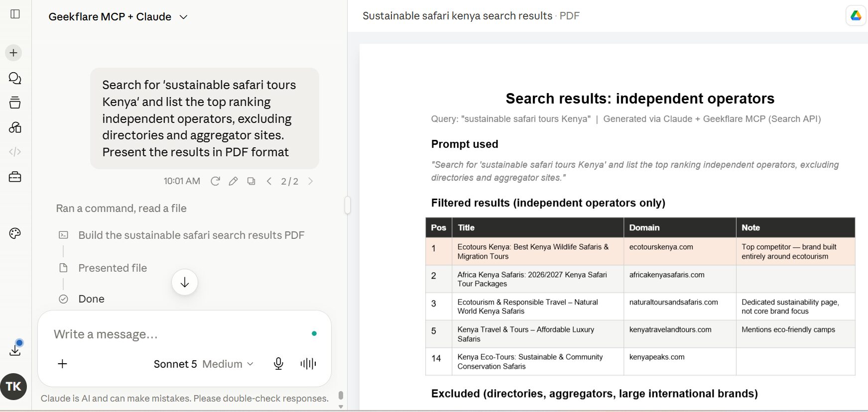This screenshot has width=868, height=412.
Task: Click the 'Mentions eco-friendly camps' note cell
Action: point(795,334)
